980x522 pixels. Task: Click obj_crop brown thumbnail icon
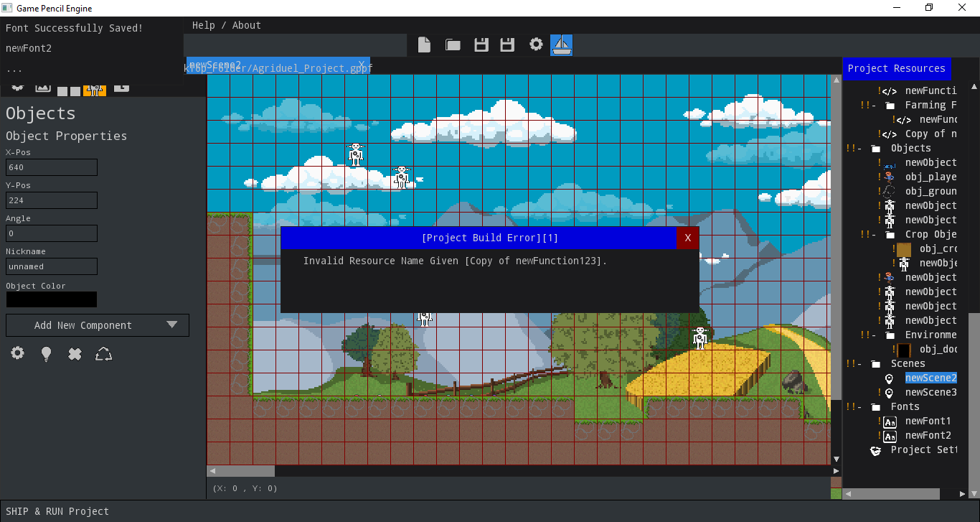click(904, 248)
